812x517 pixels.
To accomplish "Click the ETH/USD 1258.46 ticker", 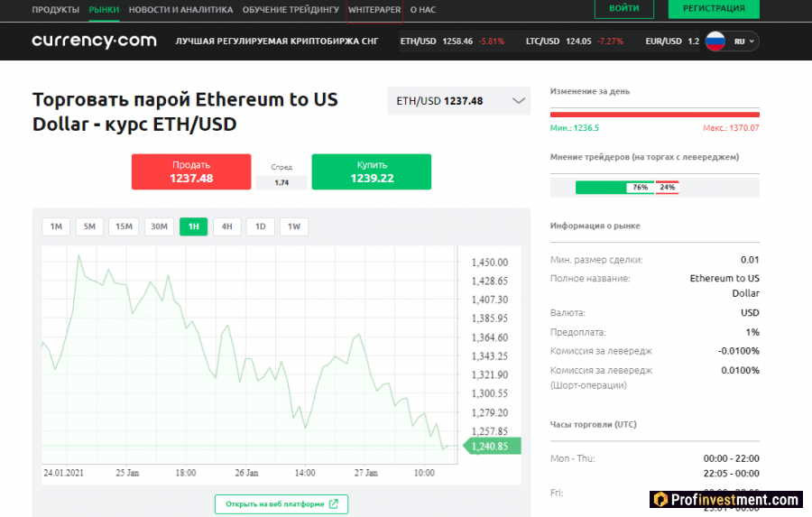I will (x=452, y=41).
